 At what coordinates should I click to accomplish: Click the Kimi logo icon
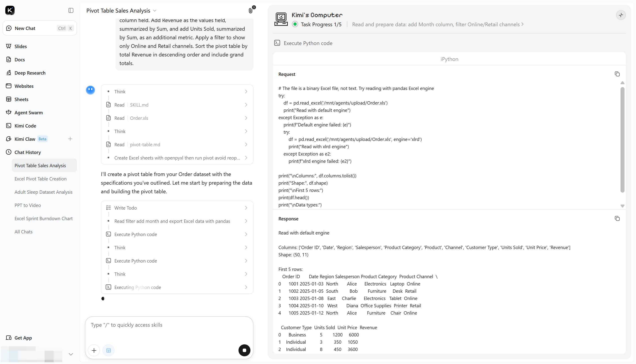click(10, 10)
